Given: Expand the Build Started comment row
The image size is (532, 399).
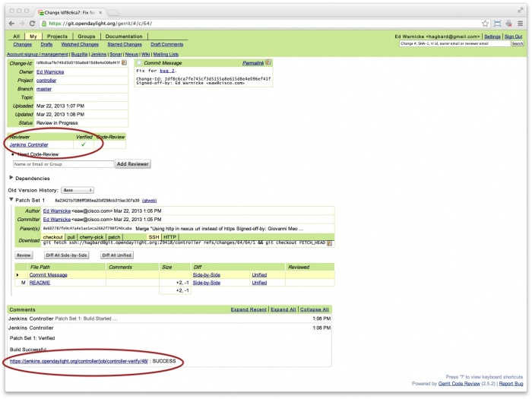Looking at the screenshot, I should tap(169, 319).
